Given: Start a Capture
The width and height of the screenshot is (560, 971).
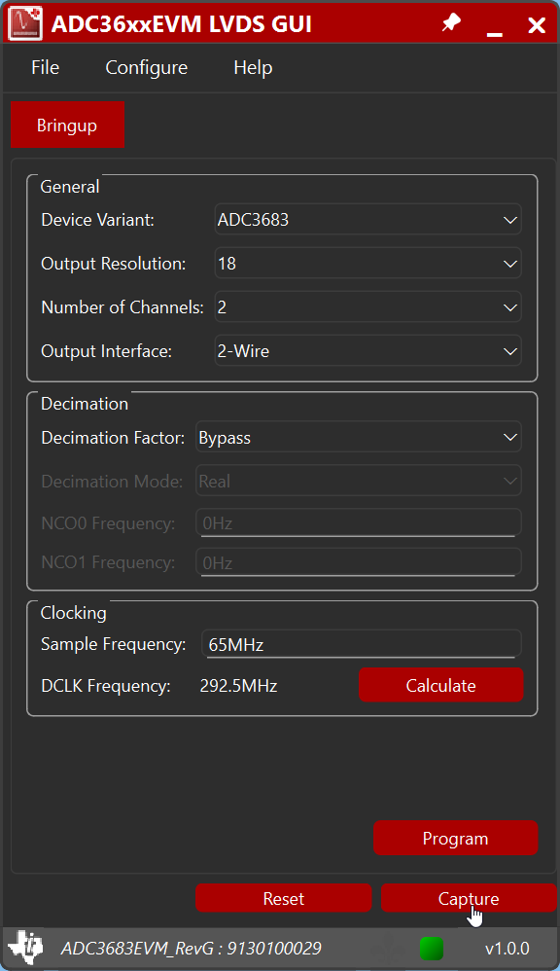Looking at the screenshot, I should 469,897.
